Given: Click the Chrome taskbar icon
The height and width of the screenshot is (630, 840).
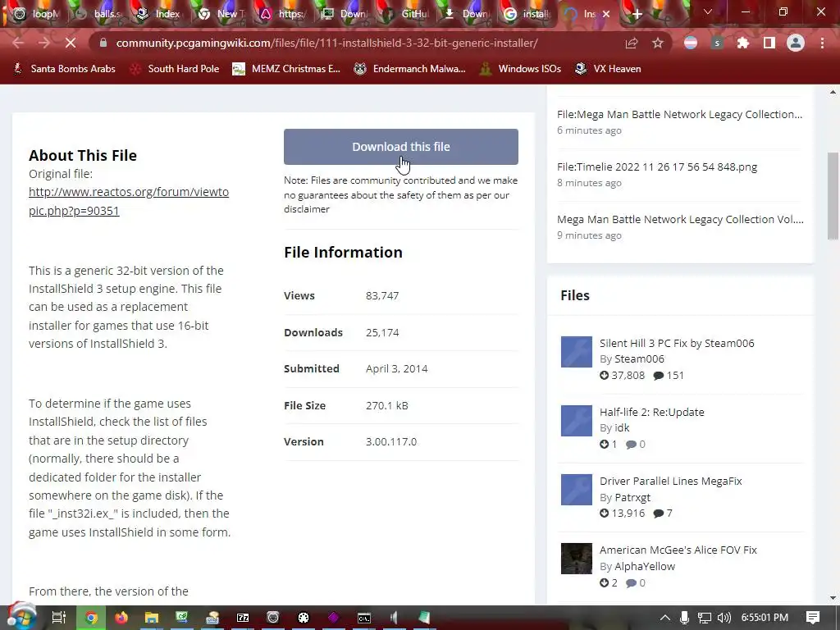Looking at the screenshot, I should click(x=91, y=618).
